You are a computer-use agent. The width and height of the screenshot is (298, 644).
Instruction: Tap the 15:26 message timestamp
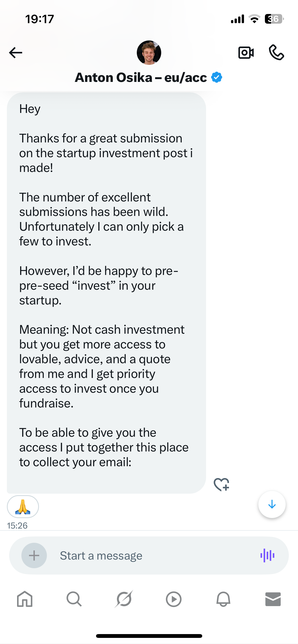pos(17,525)
